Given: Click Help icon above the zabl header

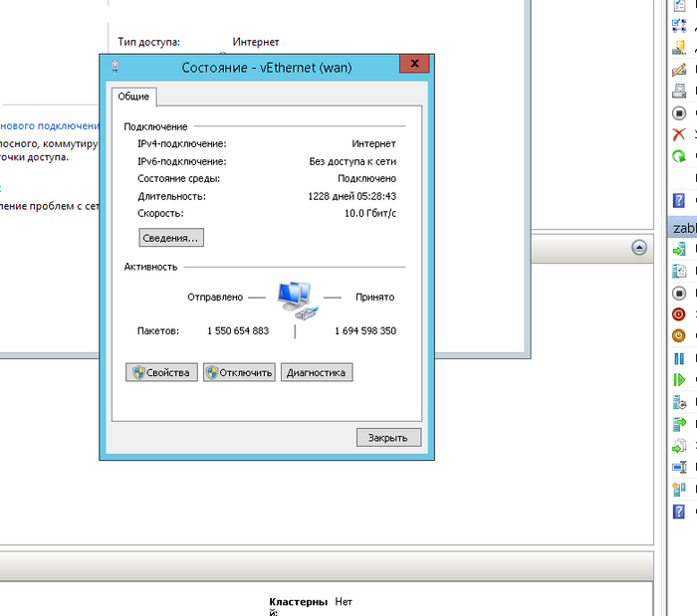Looking at the screenshot, I should pyautogui.click(x=679, y=200).
